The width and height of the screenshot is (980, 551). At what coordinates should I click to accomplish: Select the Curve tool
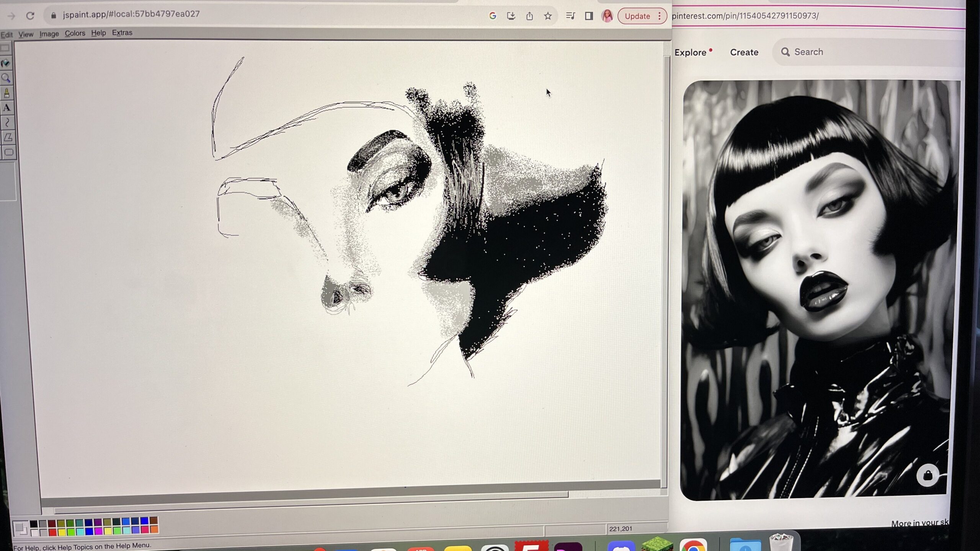click(7, 122)
